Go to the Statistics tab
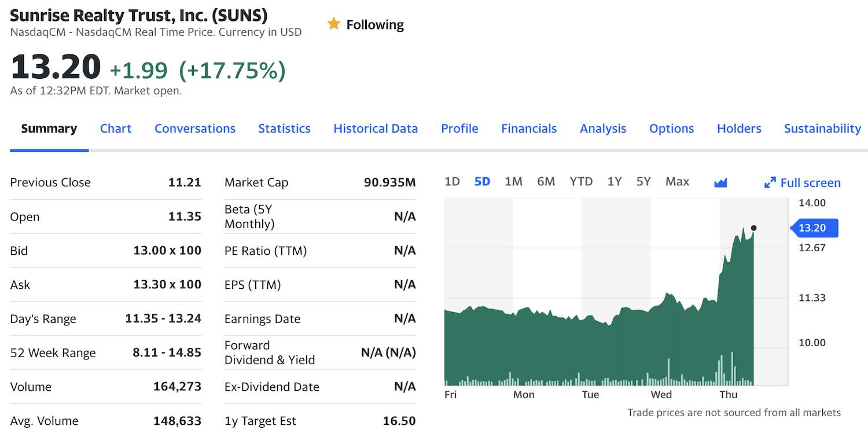The width and height of the screenshot is (868, 444). click(x=284, y=129)
